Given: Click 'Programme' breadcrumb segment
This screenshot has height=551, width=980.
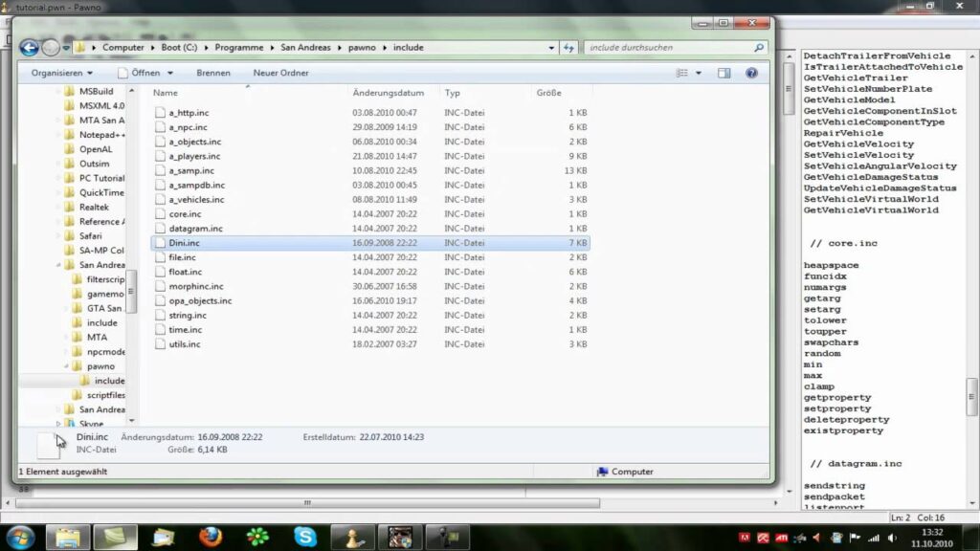Looking at the screenshot, I should click(238, 48).
